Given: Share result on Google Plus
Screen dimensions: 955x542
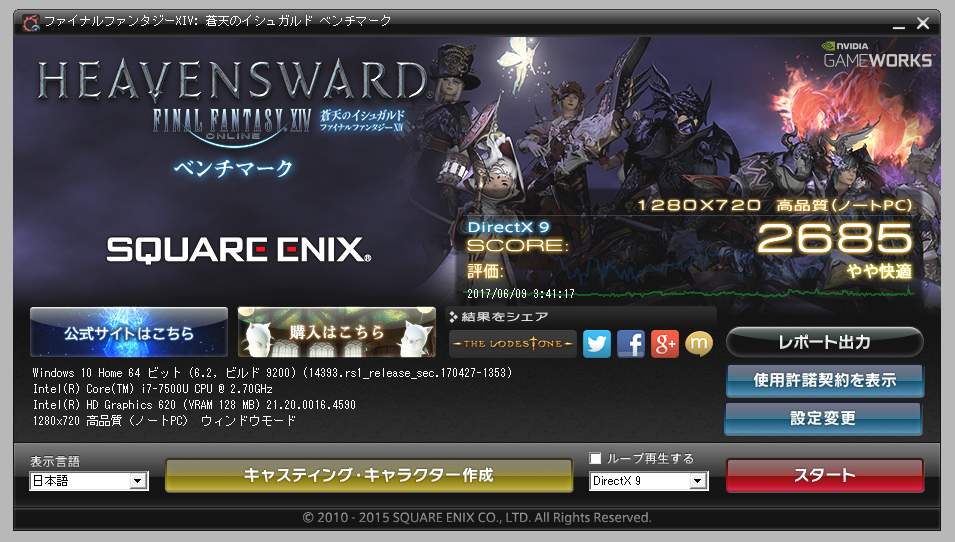Looking at the screenshot, I should pos(665,344).
